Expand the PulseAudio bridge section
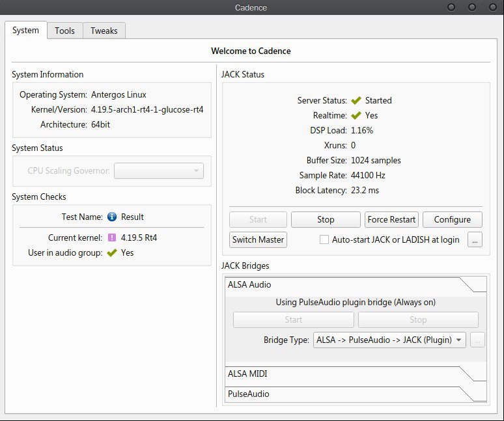The image size is (504, 421). pos(356,394)
